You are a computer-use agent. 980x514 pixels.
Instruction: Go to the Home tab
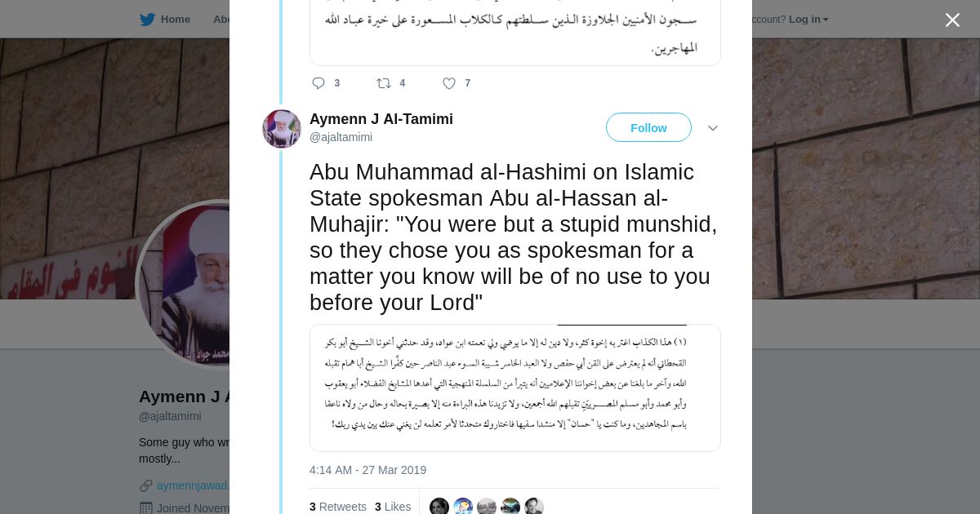tap(175, 20)
